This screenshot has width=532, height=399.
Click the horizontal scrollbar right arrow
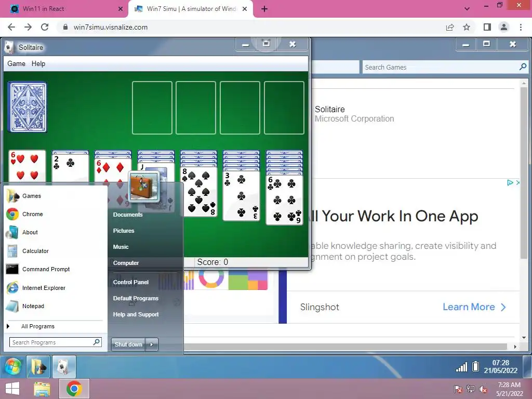515,347
